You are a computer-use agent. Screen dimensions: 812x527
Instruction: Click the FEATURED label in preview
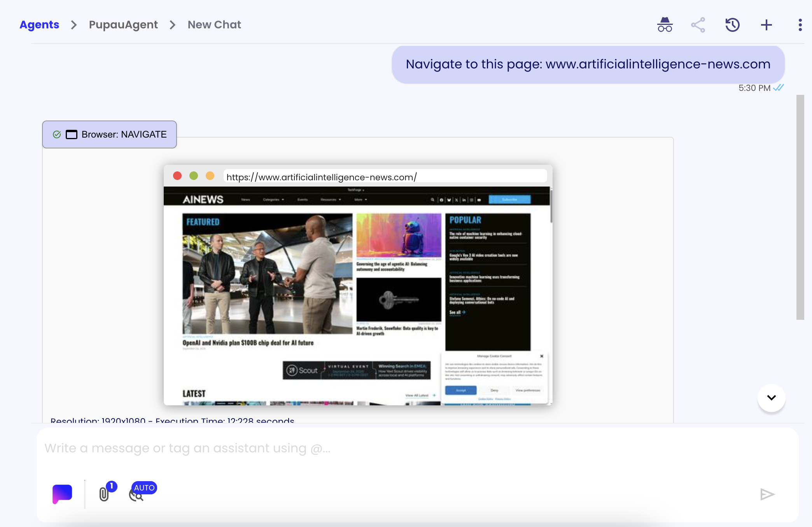click(203, 222)
